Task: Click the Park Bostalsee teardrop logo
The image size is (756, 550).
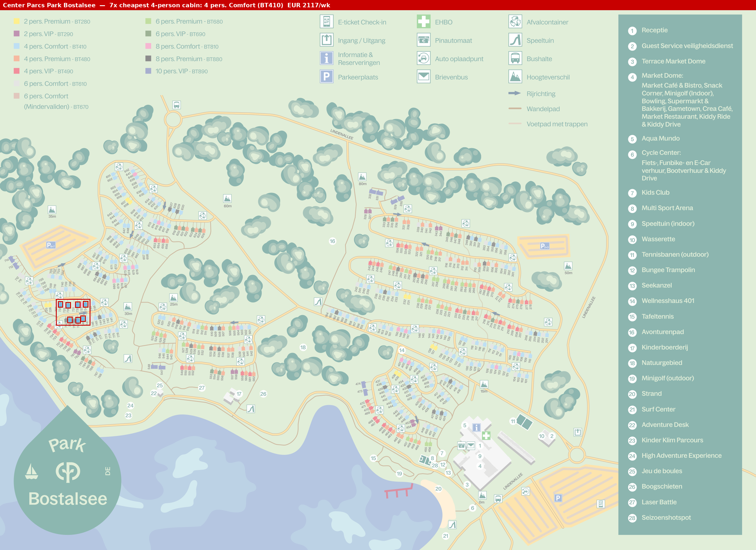Action: point(67,471)
